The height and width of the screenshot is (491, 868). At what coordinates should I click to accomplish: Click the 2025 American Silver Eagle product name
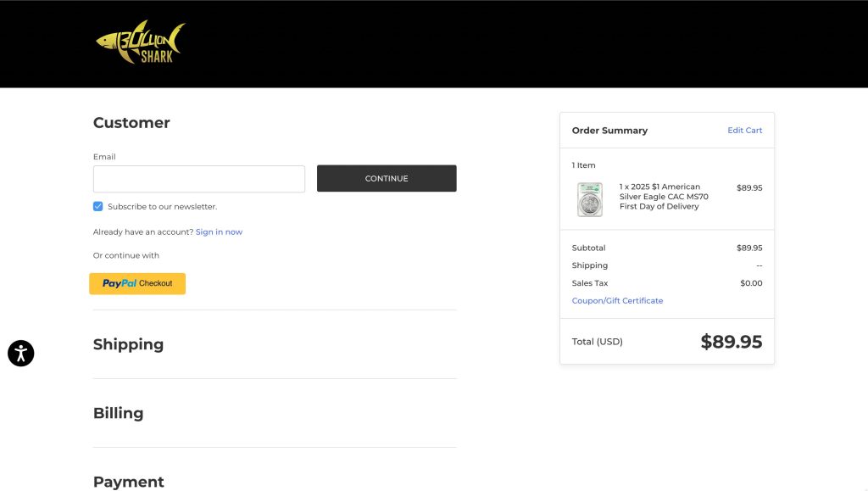(663, 197)
